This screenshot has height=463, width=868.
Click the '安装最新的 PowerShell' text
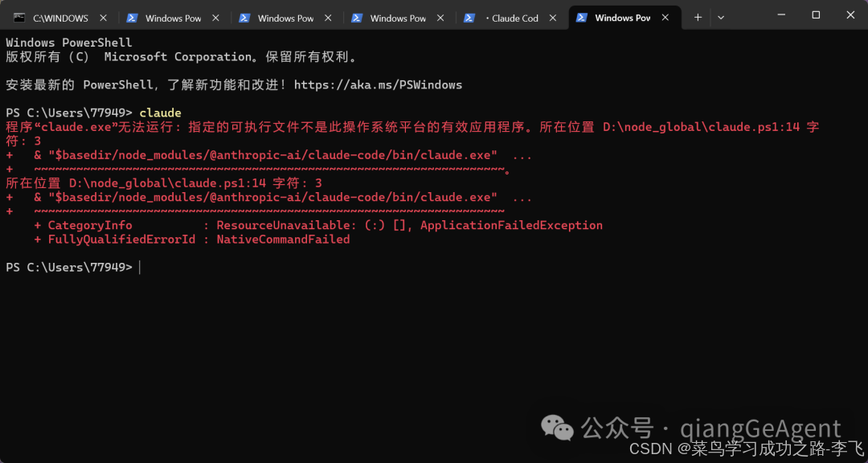pyautogui.click(x=79, y=84)
